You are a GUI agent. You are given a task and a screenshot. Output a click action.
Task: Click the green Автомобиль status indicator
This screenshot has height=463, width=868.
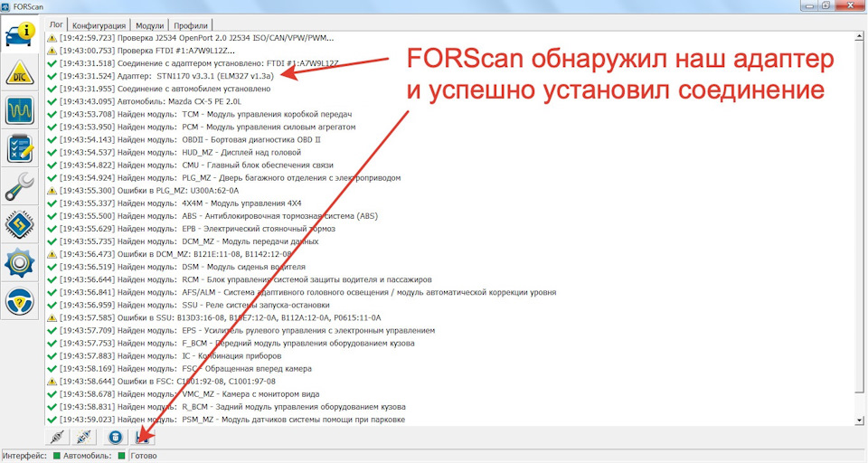click(122, 456)
